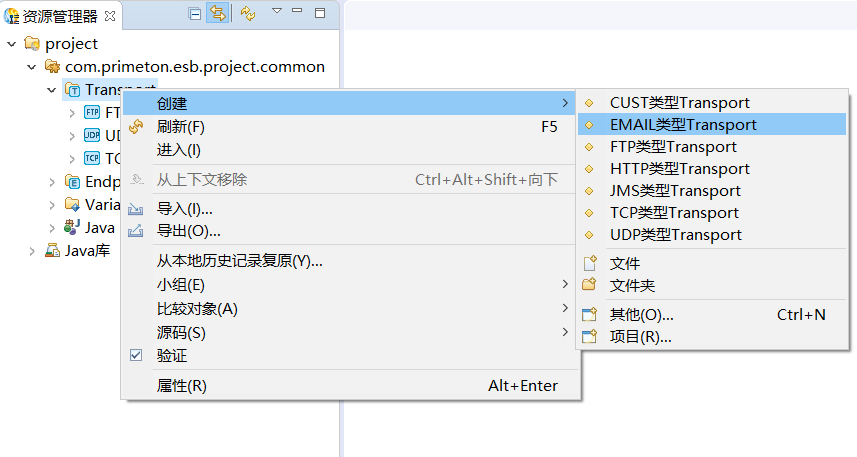Open 属性(R) properties entry
The height and width of the screenshot is (457, 857).
pyautogui.click(x=182, y=386)
